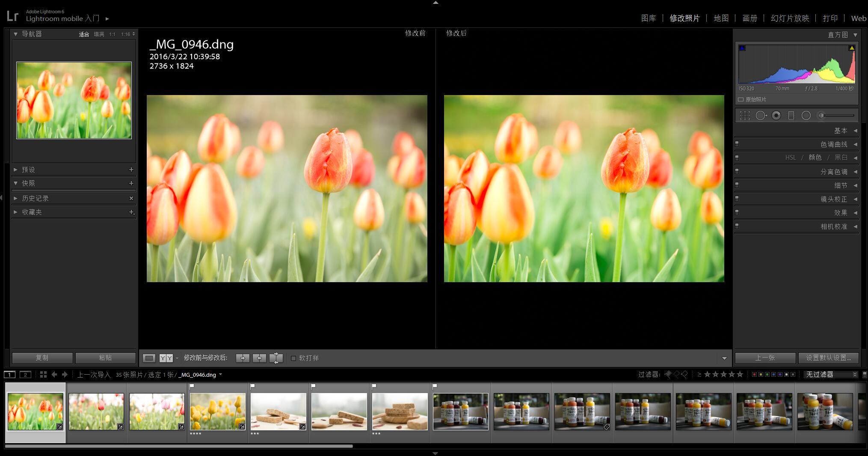
Task: Open the Before/After view mode dropdown
Action: point(177,358)
